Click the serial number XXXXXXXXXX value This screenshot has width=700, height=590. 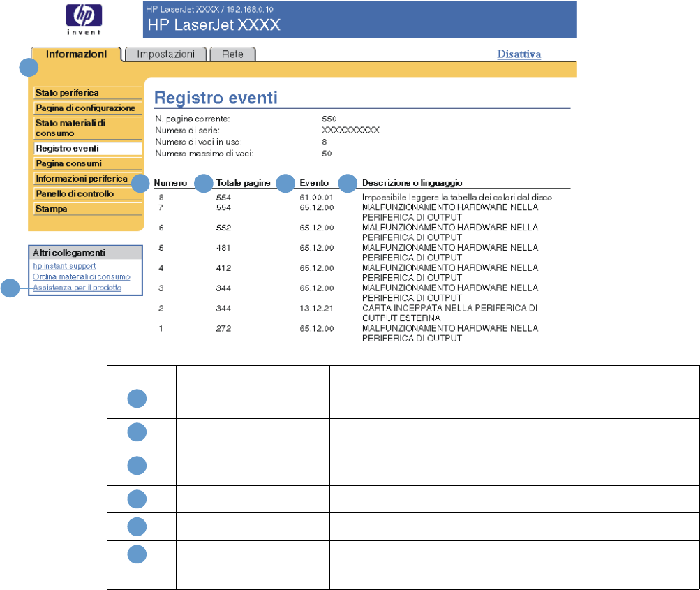pos(350,131)
